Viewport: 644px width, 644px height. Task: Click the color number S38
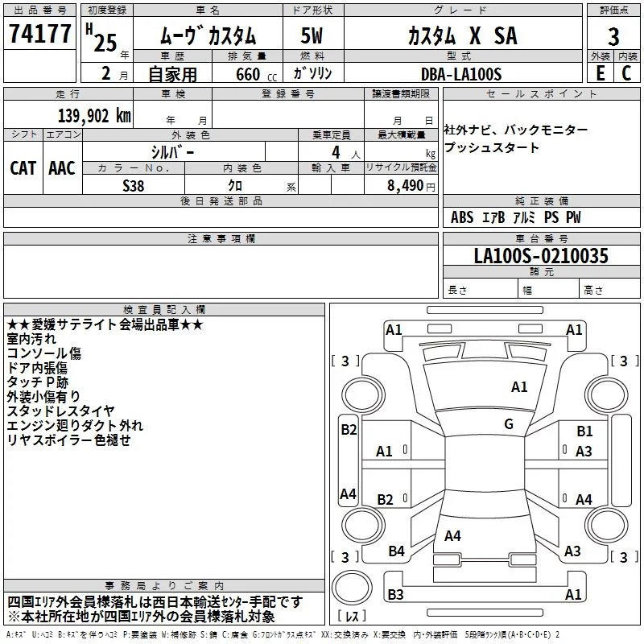[x=134, y=186]
